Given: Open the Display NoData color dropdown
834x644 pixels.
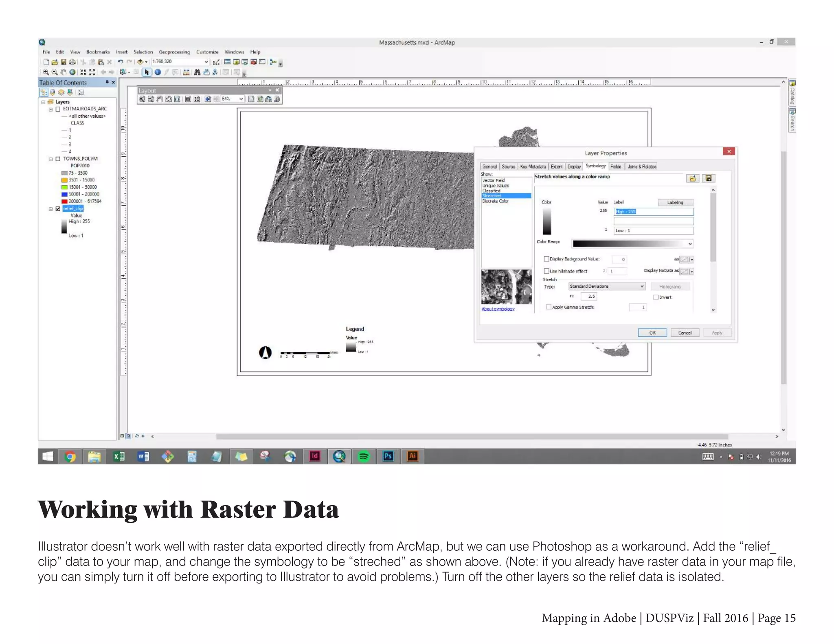Looking at the screenshot, I should pyautogui.click(x=691, y=272).
